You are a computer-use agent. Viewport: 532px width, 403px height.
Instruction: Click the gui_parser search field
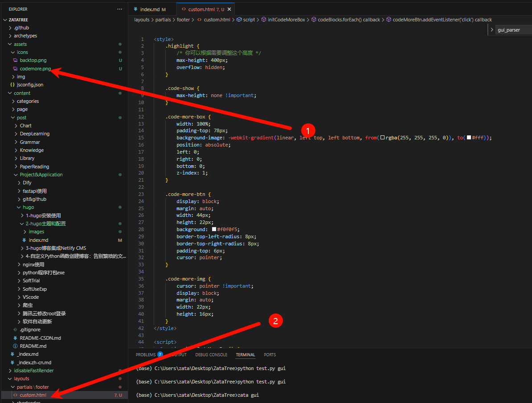(514, 30)
